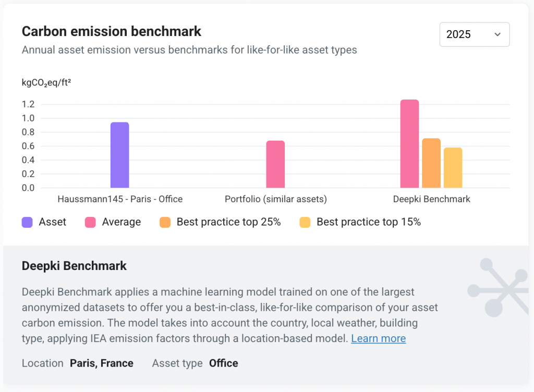This screenshot has width=534, height=392.
Task: Click the Deepki Benchmark axis label
Action: [431, 199]
